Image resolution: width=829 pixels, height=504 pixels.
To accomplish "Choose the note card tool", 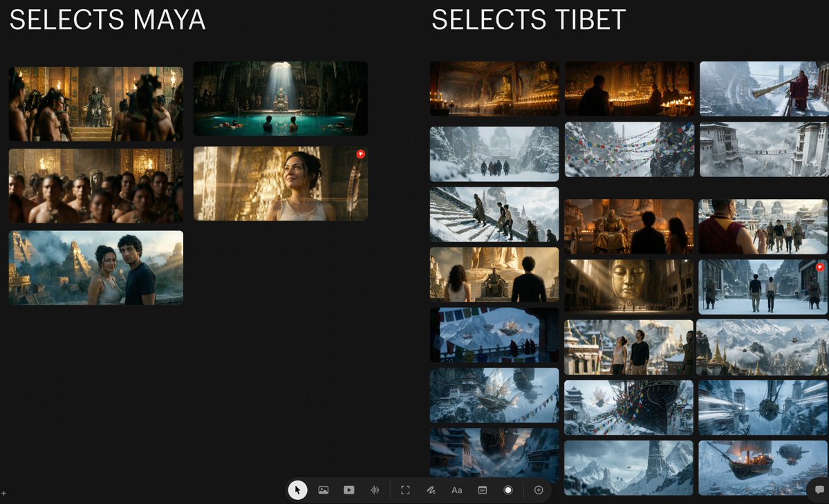I will (x=483, y=490).
